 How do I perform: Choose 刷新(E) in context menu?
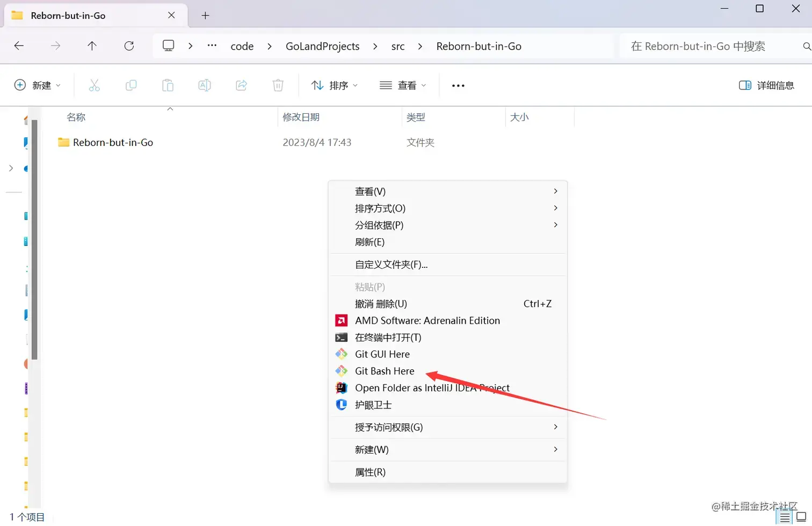448,242
